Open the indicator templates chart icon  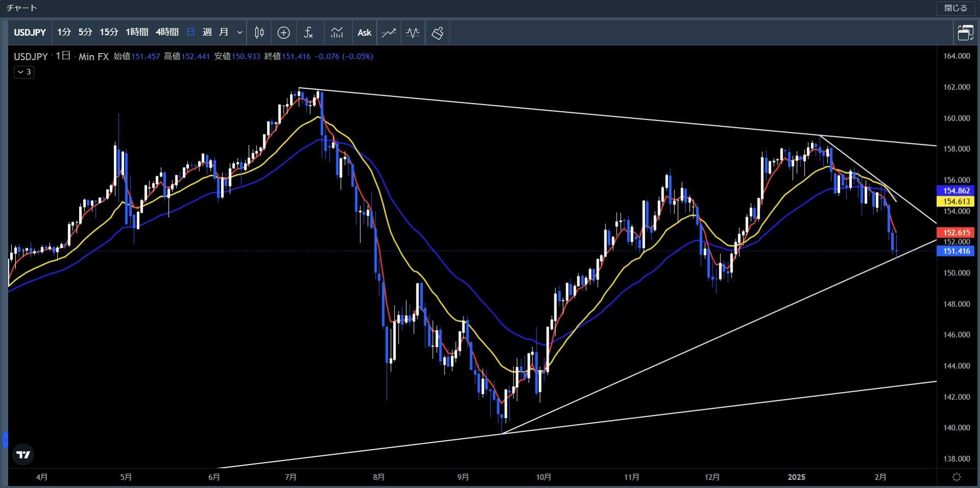[x=337, y=33]
